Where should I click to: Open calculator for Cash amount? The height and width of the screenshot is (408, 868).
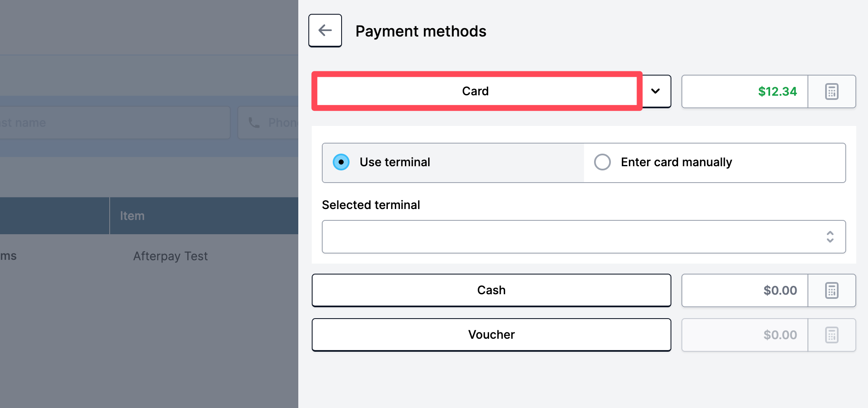click(x=831, y=290)
